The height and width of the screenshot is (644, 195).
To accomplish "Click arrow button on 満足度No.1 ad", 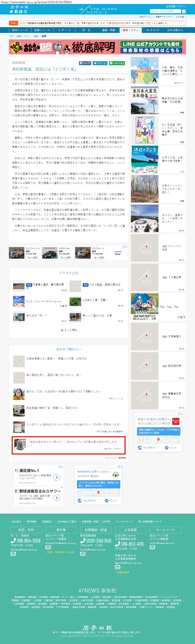I will coord(57,477).
